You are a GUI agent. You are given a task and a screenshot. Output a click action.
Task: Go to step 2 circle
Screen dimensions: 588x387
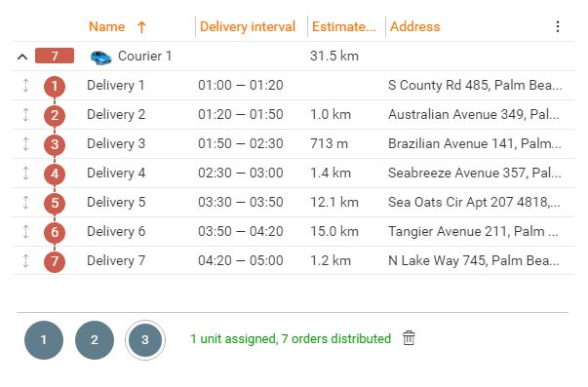(x=95, y=340)
